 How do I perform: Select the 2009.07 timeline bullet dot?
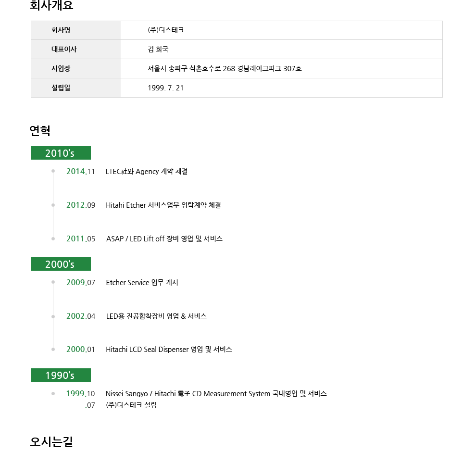[53, 282]
